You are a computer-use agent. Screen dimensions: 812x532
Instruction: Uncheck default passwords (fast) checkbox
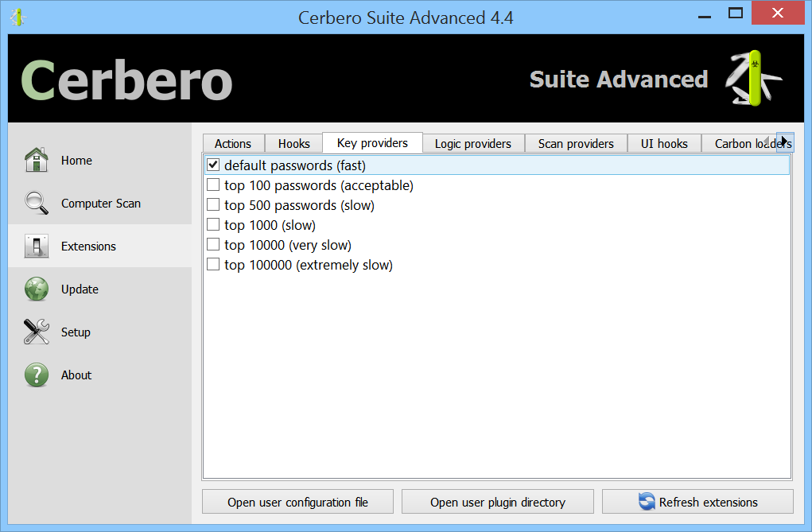tap(213, 165)
